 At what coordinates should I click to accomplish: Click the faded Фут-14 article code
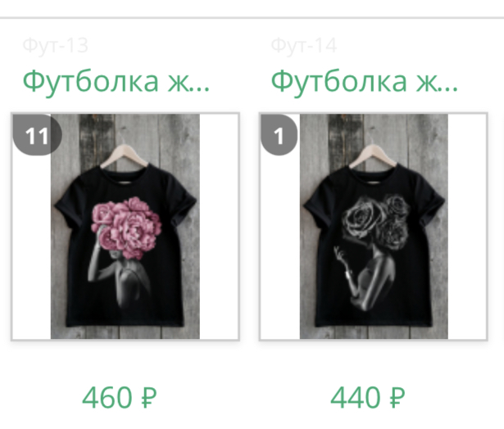coord(304,46)
